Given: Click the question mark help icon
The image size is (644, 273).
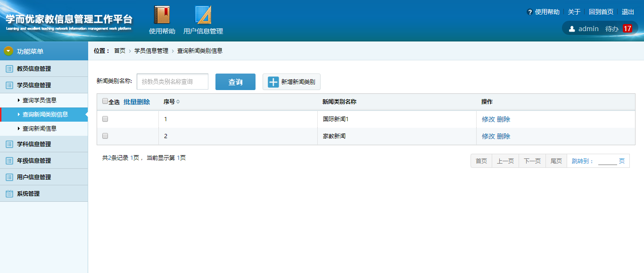Looking at the screenshot, I should [530, 12].
